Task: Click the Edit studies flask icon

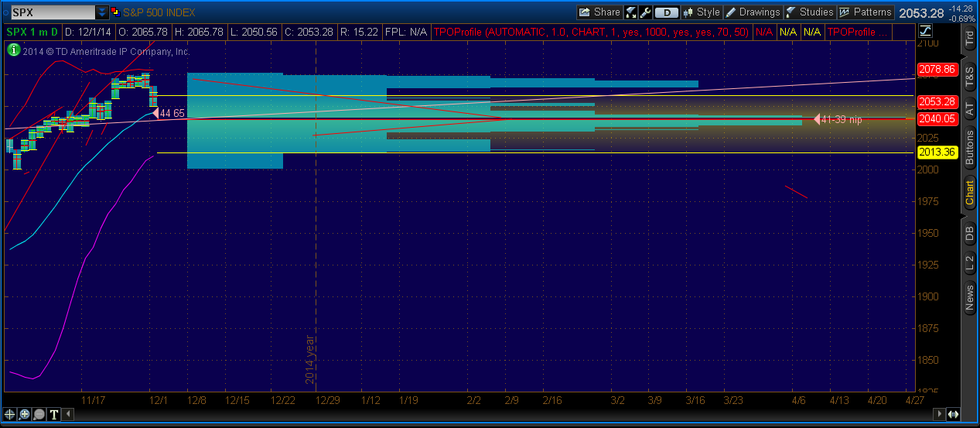Action: click(631, 12)
